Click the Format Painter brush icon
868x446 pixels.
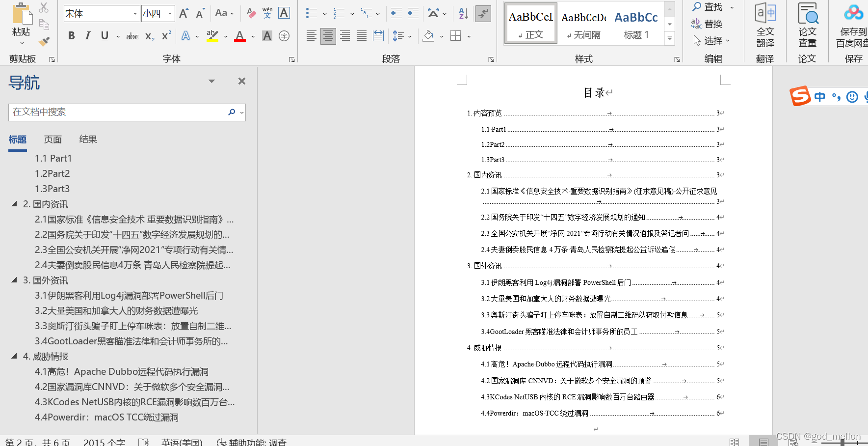click(x=44, y=41)
